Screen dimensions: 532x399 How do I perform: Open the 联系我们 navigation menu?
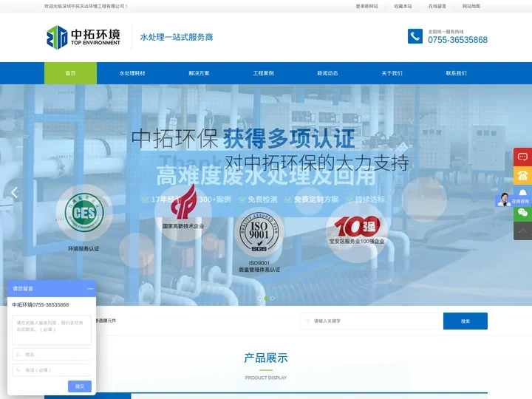pyautogui.click(x=456, y=73)
